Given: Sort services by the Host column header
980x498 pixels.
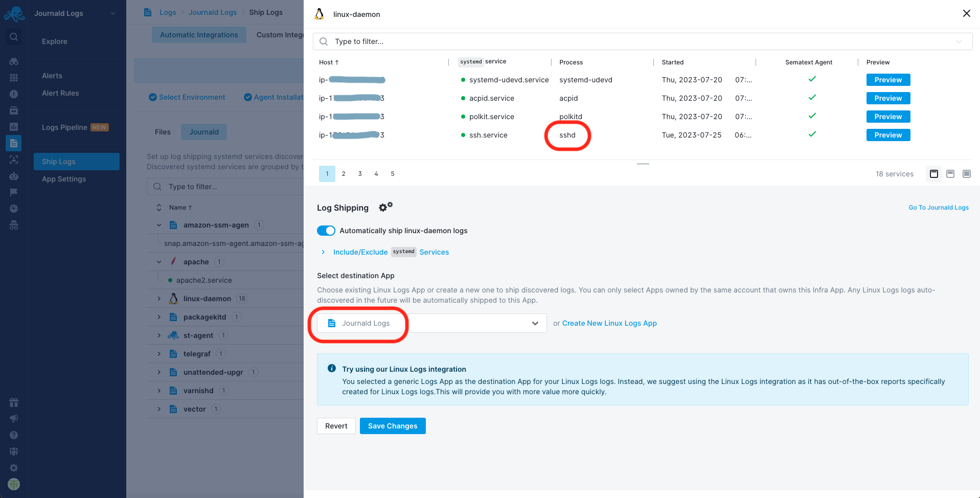Looking at the screenshot, I should [x=329, y=62].
